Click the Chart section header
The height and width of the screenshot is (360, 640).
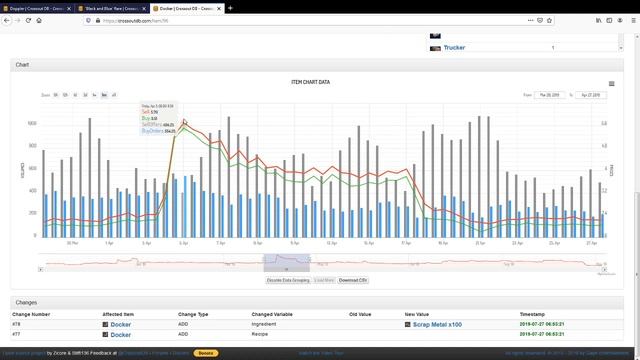click(317, 65)
